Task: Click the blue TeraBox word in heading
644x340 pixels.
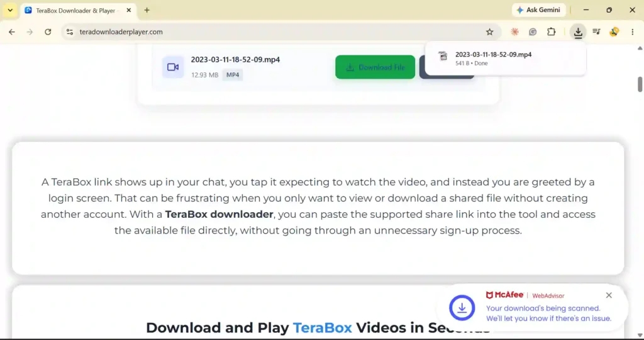Action: pyautogui.click(x=323, y=327)
